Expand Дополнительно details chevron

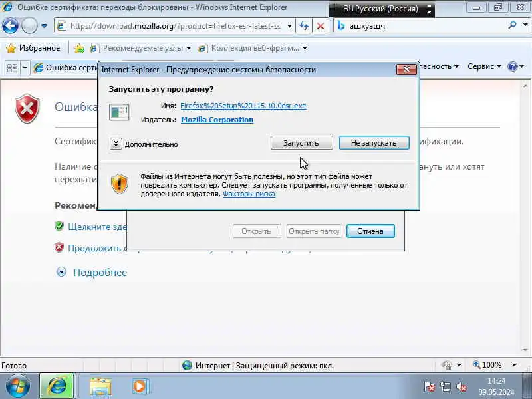point(116,144)
